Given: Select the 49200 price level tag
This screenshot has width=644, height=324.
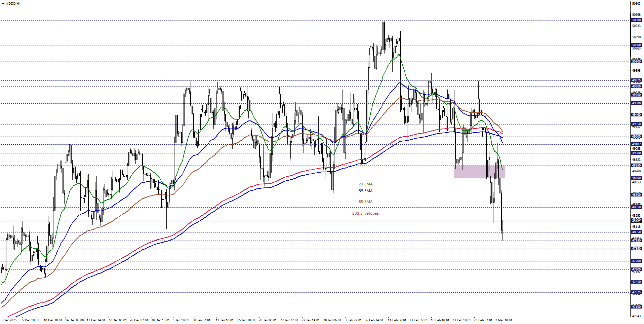Looking at the screenshot, I should pyautogui.click(x=636, y=137).
